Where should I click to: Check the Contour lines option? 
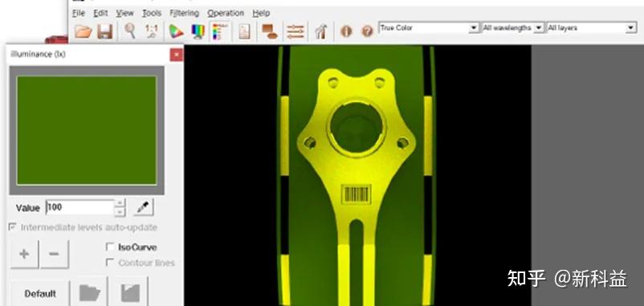pos(110,262)
